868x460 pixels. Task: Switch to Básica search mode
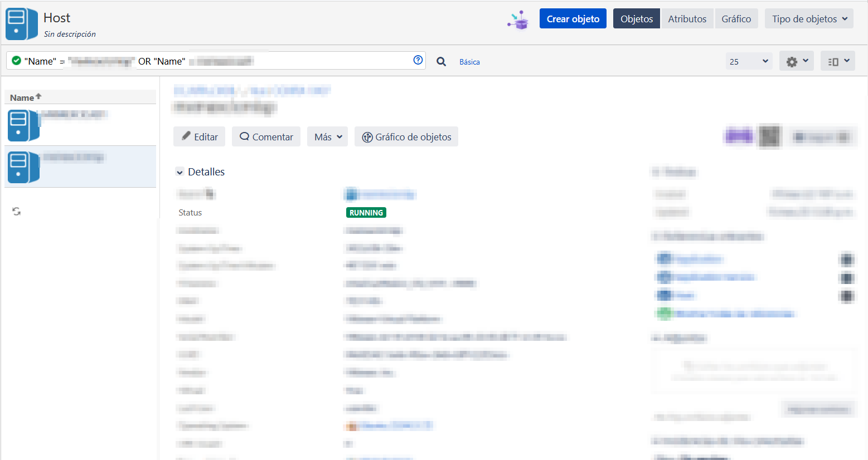coord(469,62)
